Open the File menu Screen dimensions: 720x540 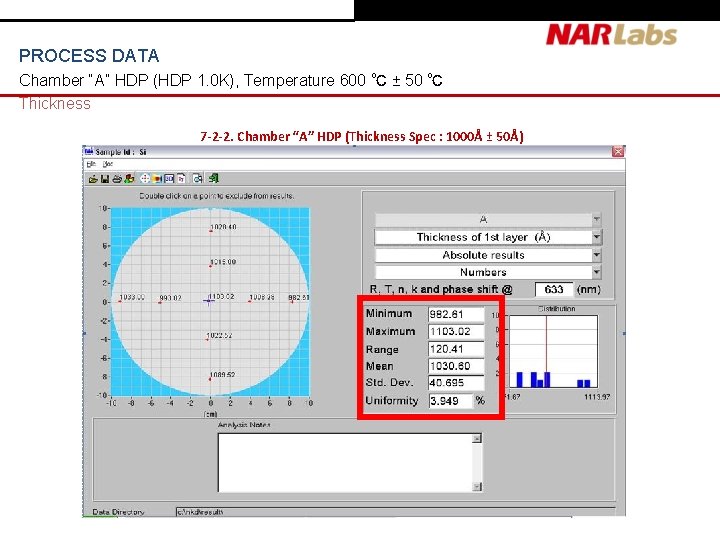coord(91,164)
